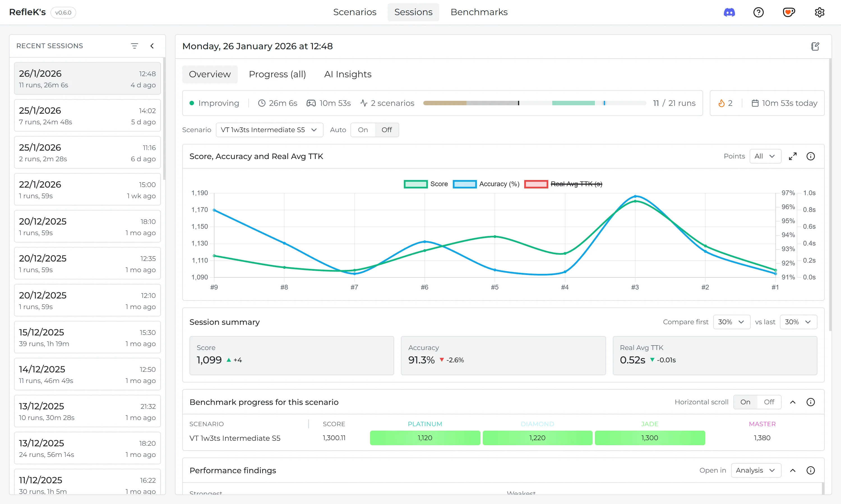Click the edit session notes icon

(815, 46)
